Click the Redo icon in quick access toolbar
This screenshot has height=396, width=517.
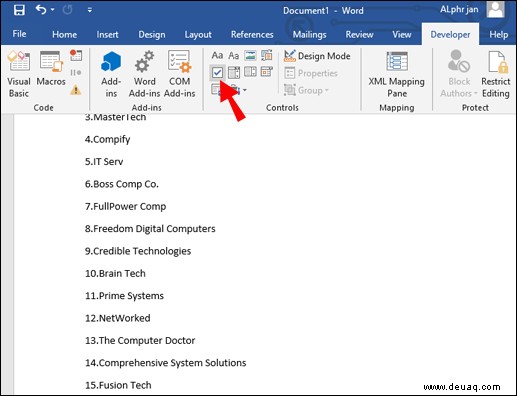point(68,10)
